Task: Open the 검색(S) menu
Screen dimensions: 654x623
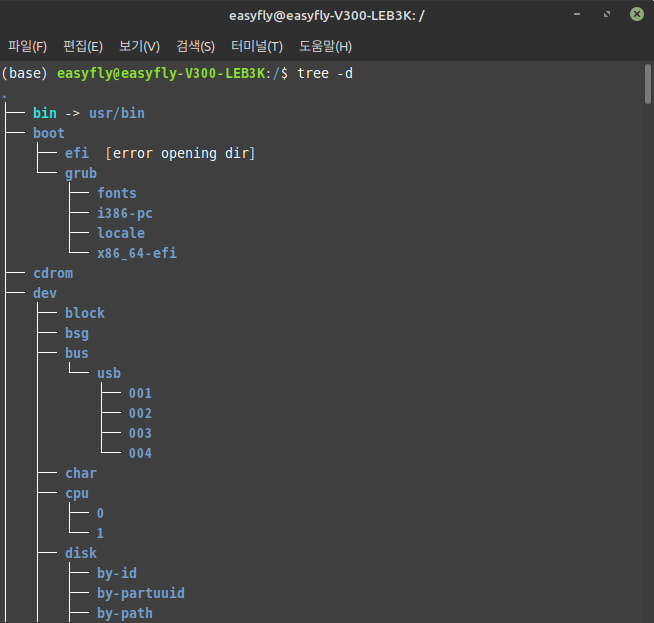Action: [x=196, y=46]
